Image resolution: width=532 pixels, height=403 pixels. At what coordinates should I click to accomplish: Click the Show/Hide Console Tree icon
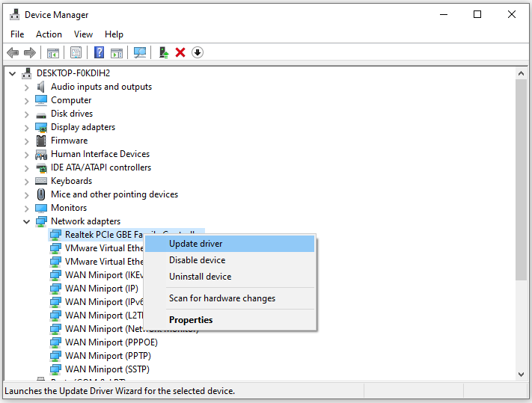(x=53, y=52)
